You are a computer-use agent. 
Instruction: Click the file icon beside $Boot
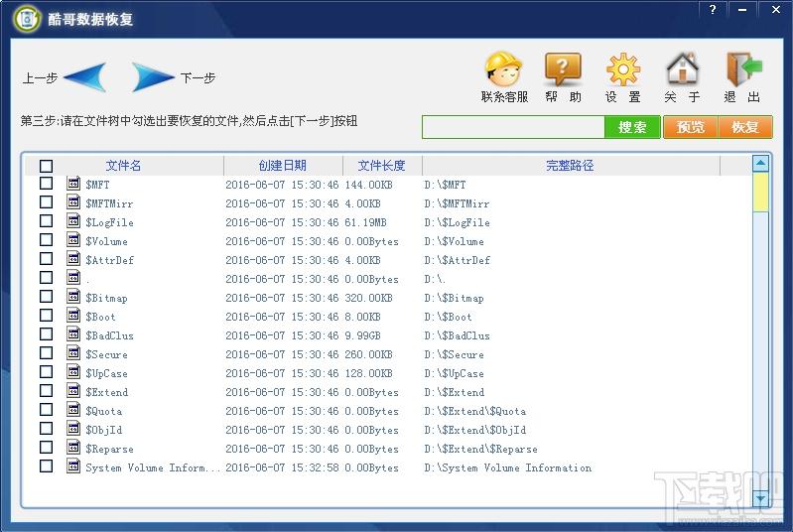pos(73,315)
